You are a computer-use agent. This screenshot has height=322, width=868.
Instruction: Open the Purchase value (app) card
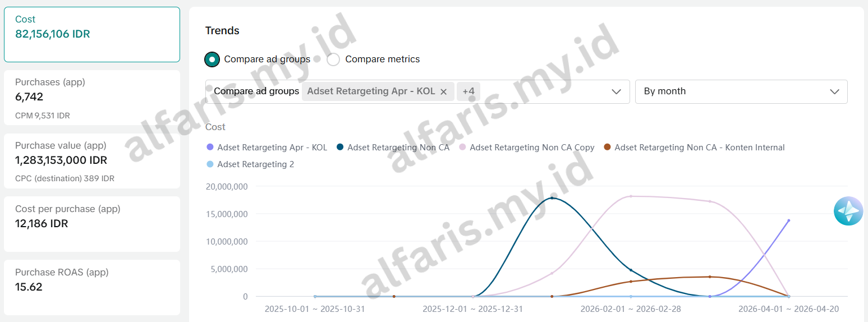click(x=92, y=161)
